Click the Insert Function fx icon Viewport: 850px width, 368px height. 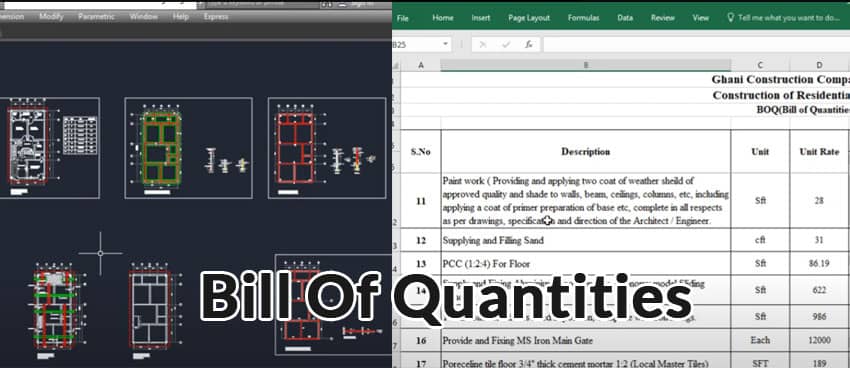pyautogui.click(x=529, y=44)
